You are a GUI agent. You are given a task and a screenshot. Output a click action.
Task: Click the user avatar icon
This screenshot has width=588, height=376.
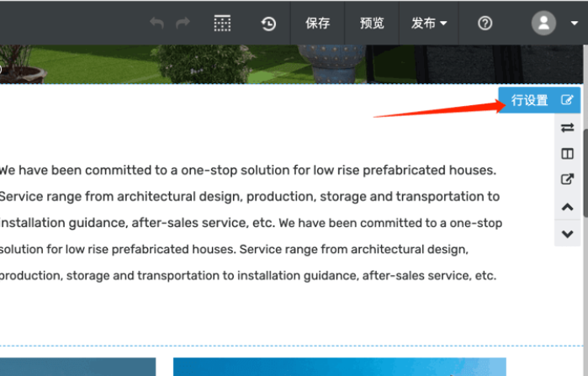click(543, 23)
